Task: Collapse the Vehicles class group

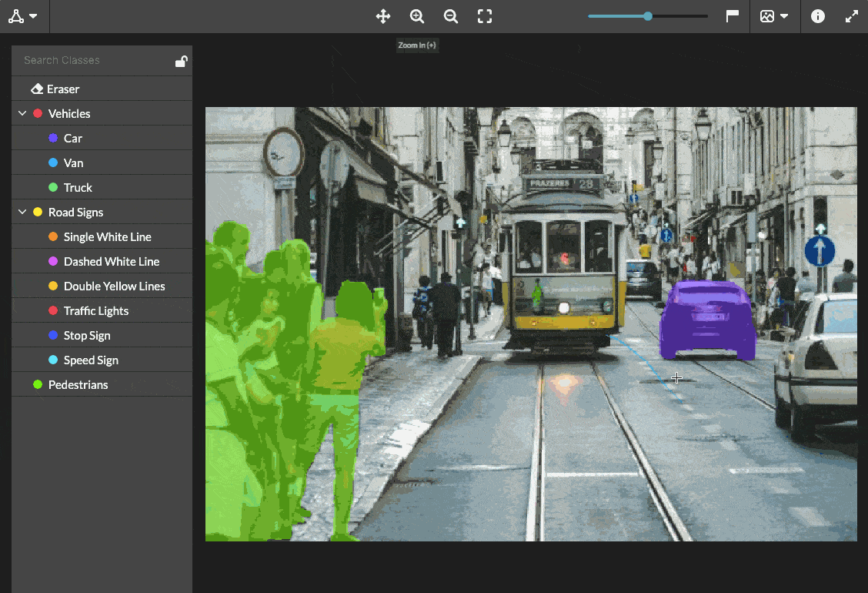Action: [x=22, y=114]
